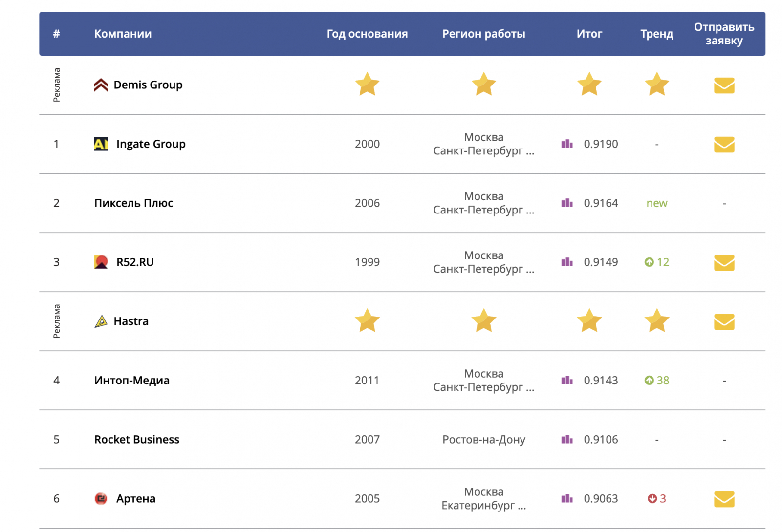Click the envelope icon in Артена row
782x532 pixels.
723,499
